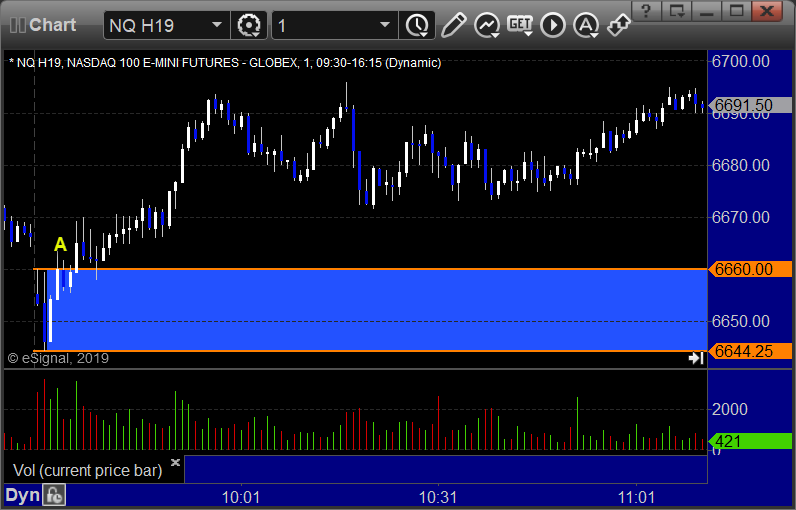Start the bar replay play button

coord(552,25)
